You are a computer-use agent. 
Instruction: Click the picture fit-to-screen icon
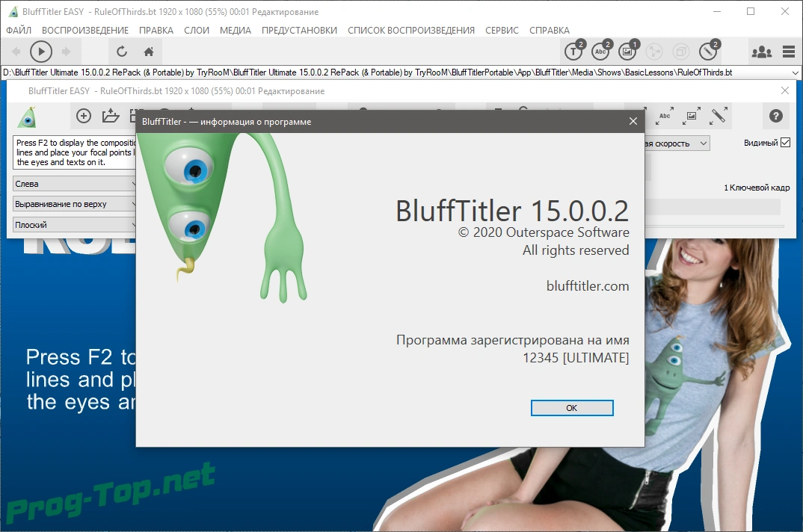(692, 116)
